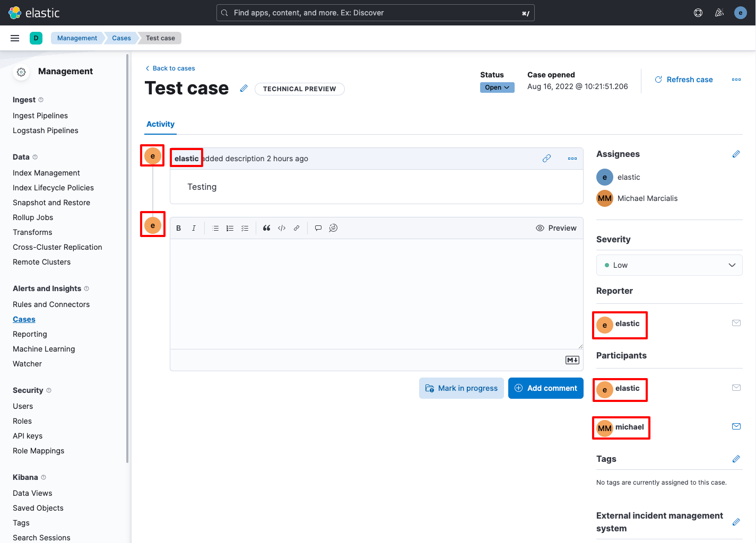The image size is (756, 543).
Task: Edit assignees with pencil icon
Action: click(736, 154)
